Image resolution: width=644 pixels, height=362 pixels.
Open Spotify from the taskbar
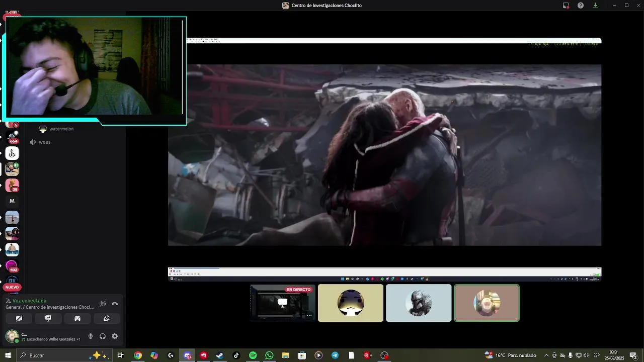(x=253, y=355)
